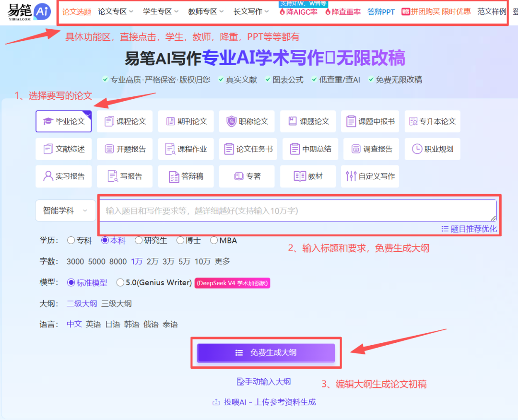Viewport: 518px width, 420px height.
Task: Open the 智能学科 dropdown
Action: click(x=65, y=210)
